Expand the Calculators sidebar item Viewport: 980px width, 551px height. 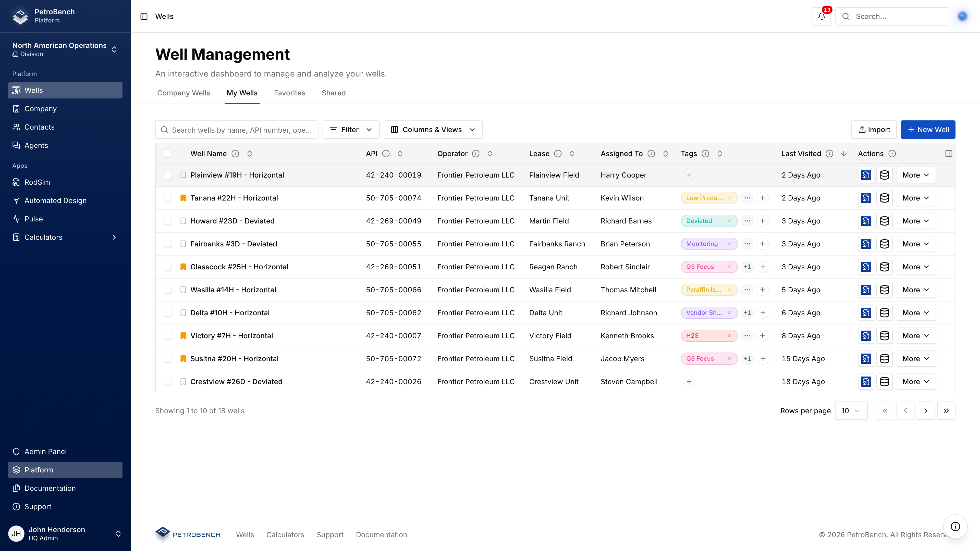pyautogui.click(x=65, y=237)
